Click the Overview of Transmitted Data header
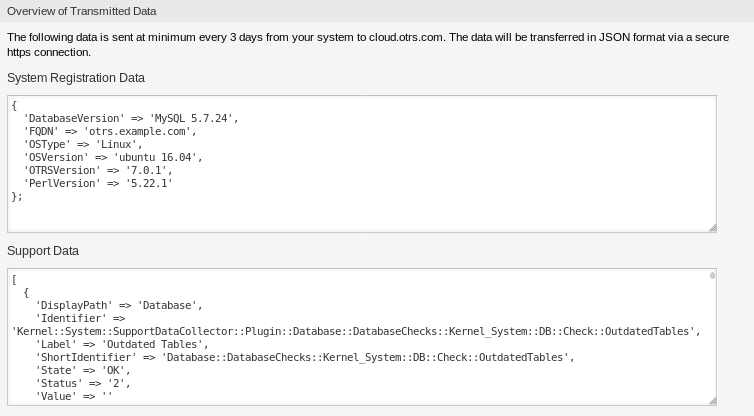The width and height of the screenshot is (754, 416). point(82,11)
